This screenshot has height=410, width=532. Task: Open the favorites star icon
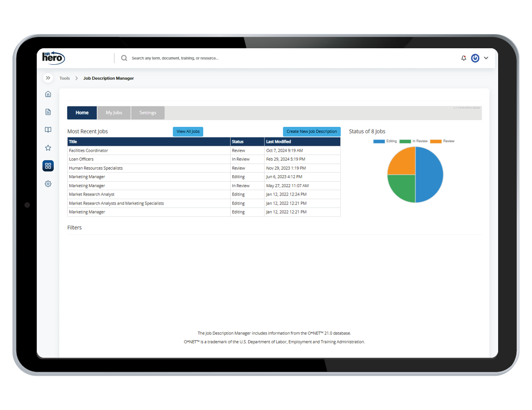[x=48, y=148]
